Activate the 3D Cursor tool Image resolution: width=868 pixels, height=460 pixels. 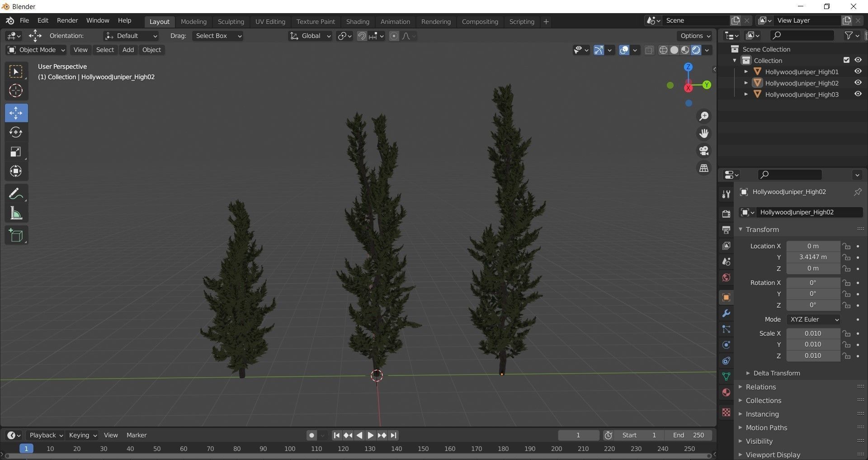16,91
